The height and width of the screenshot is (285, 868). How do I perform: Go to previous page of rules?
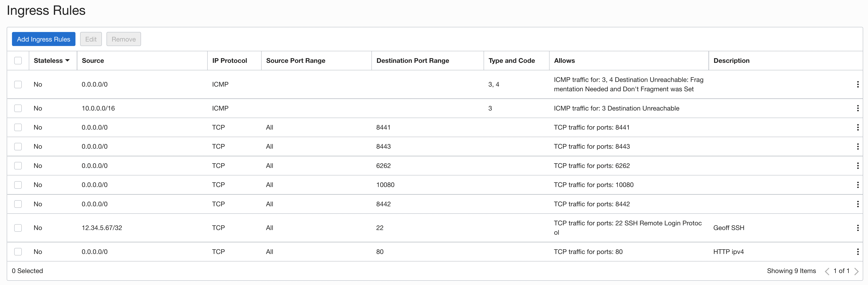click(827, 271)
